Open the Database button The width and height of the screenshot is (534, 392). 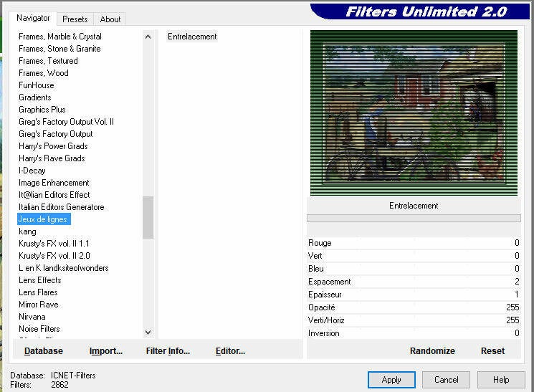click(x=44, y=351)
